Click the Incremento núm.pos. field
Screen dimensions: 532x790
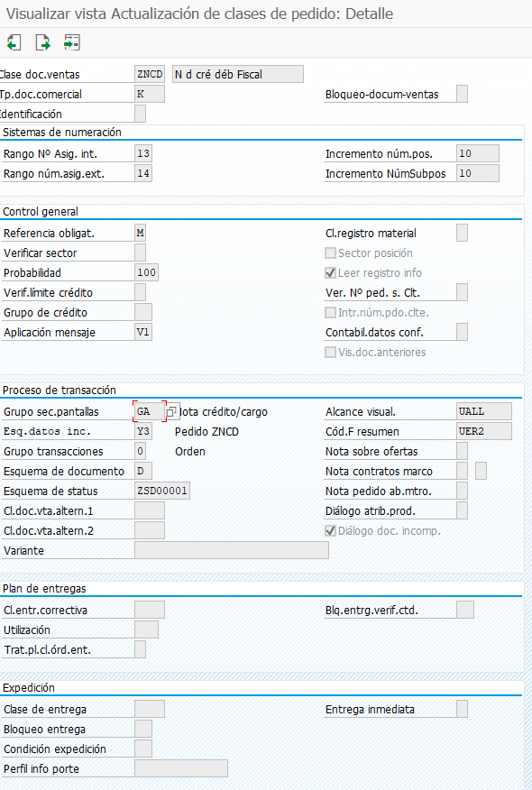[x=478, y=153]
